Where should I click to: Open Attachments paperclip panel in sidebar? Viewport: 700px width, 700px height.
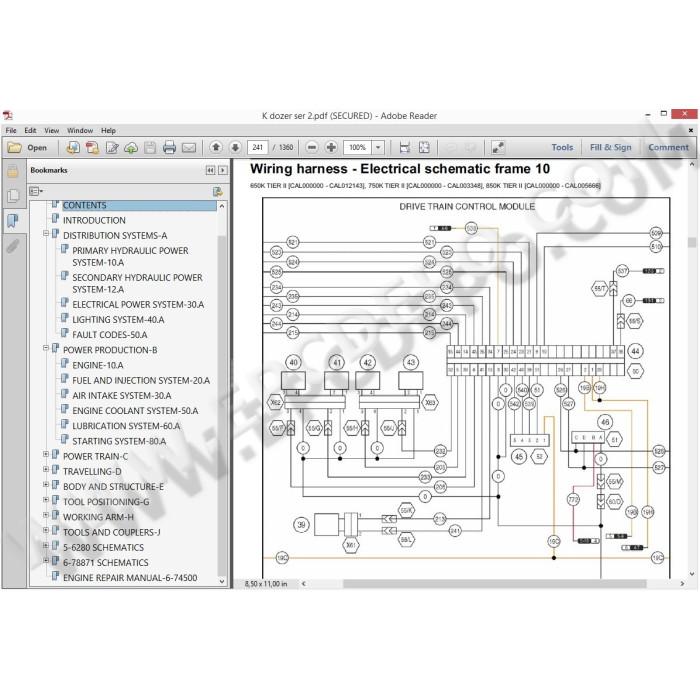click(x=13, y=246)
